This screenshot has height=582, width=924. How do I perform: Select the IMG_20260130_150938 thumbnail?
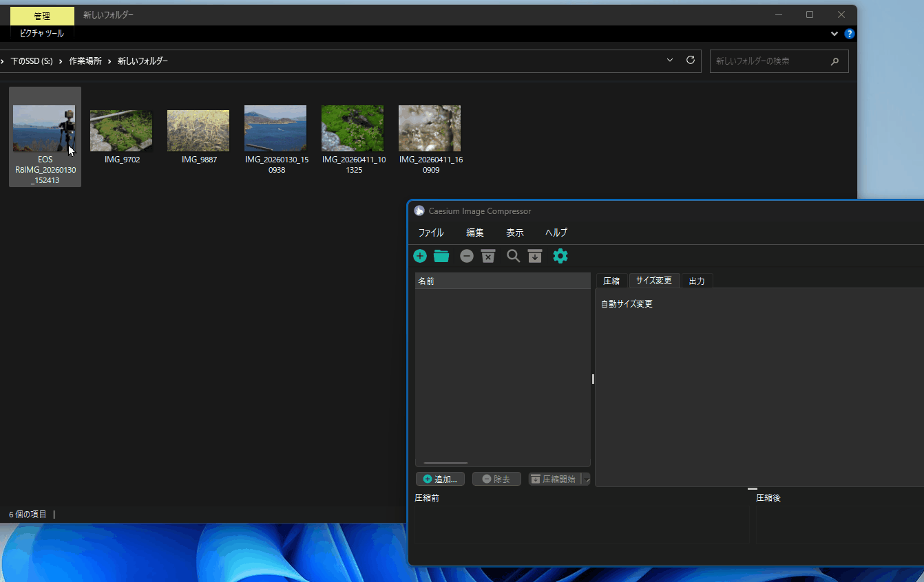pos(275,128)
